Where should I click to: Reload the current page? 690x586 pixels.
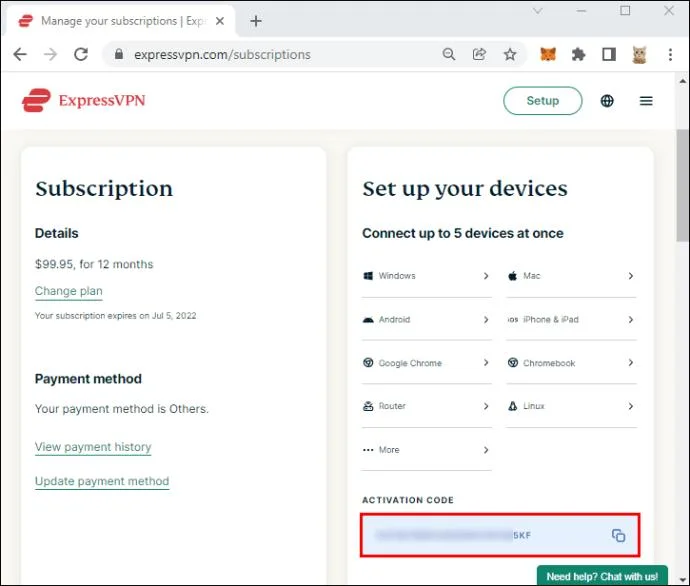point(81,55)
